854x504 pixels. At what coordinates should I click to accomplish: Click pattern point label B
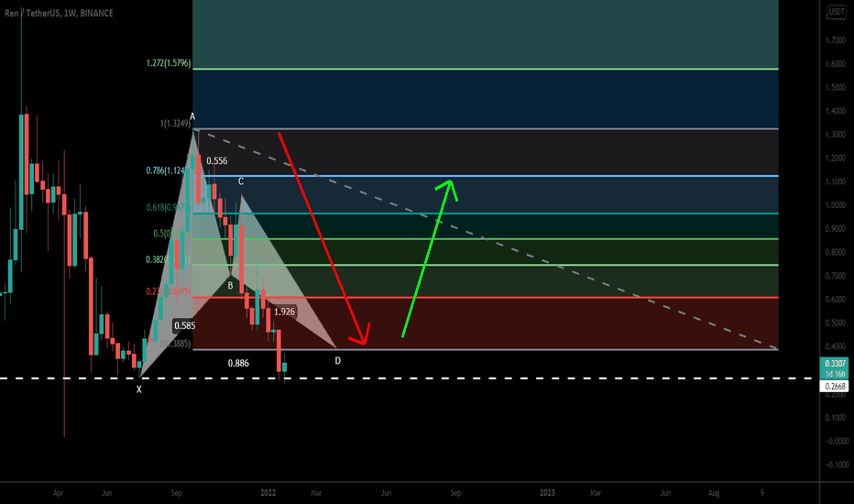pyautogui.click(x=230, y=286)
